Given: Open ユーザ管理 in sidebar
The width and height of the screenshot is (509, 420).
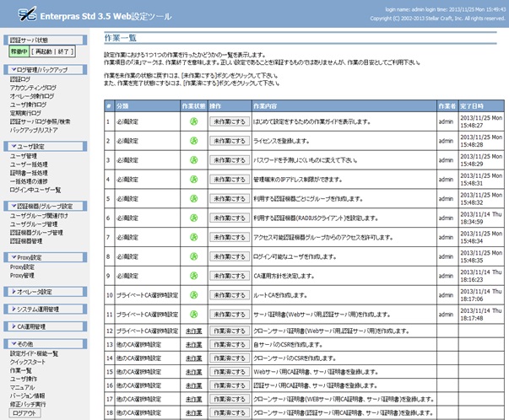Looking at the screenshot, I should point(24,156).
